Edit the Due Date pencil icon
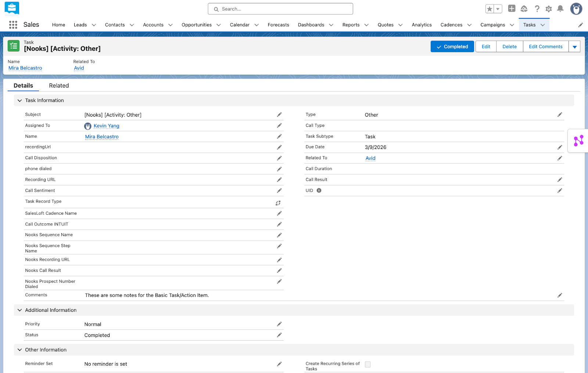 (x=560, y=147)
